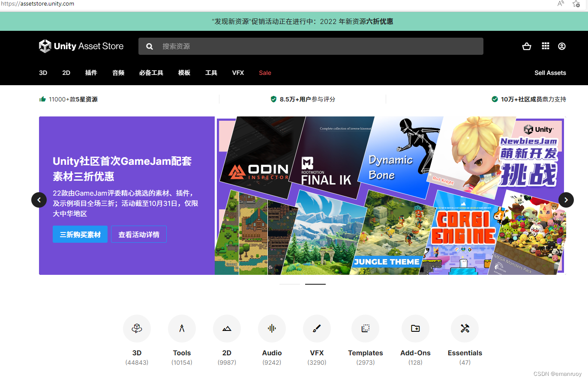
Task: Click the 2D asset count (9987)
Action: [x=227, y=363]
